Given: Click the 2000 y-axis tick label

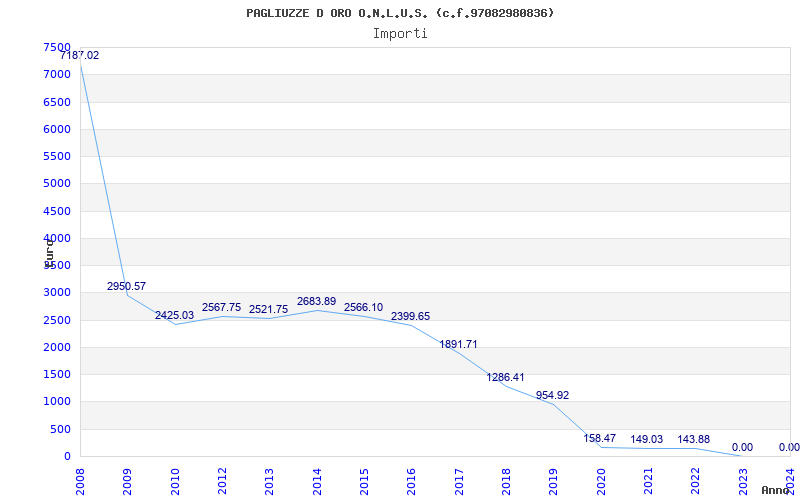Looking at the screenshot, I should [x=57, y=347].
